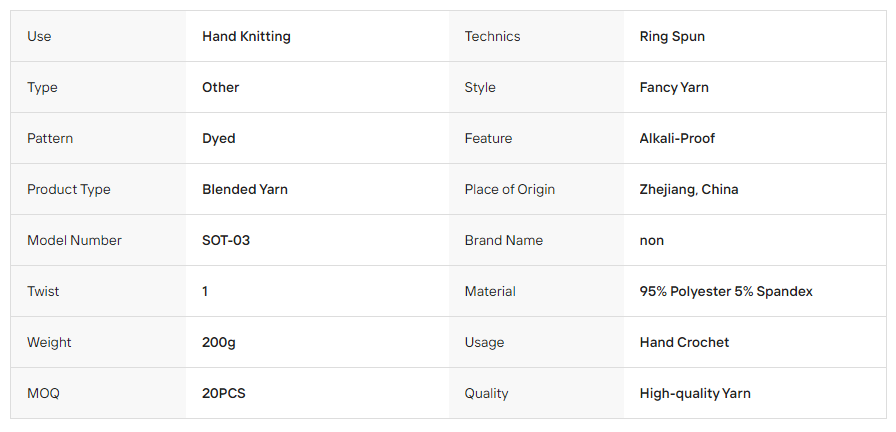Click the 20PCS MOQ value
Image resolution: width=896 pixels, height=432 pixels.
(x=223, y=393)
